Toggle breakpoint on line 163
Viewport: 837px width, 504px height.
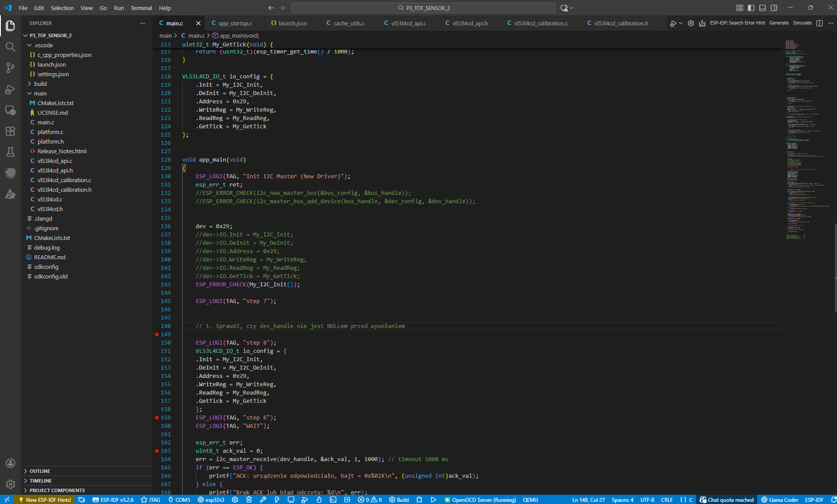(x=157, y=451)
